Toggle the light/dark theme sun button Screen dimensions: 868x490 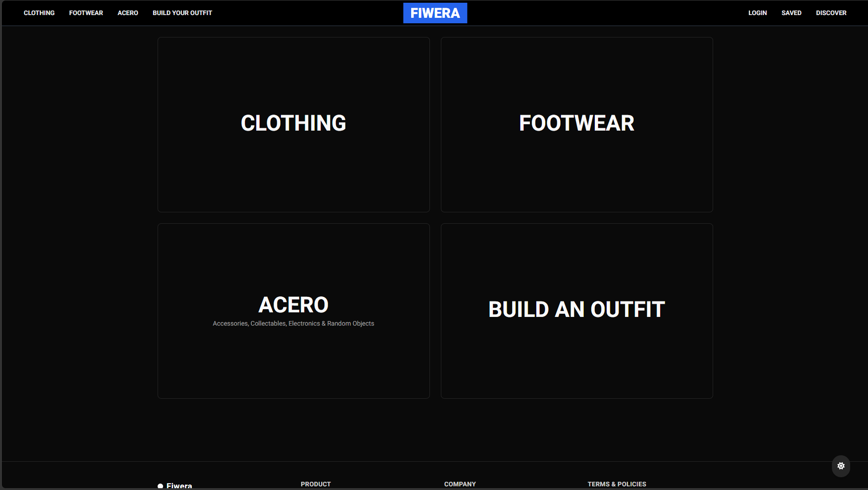point(841,466)
